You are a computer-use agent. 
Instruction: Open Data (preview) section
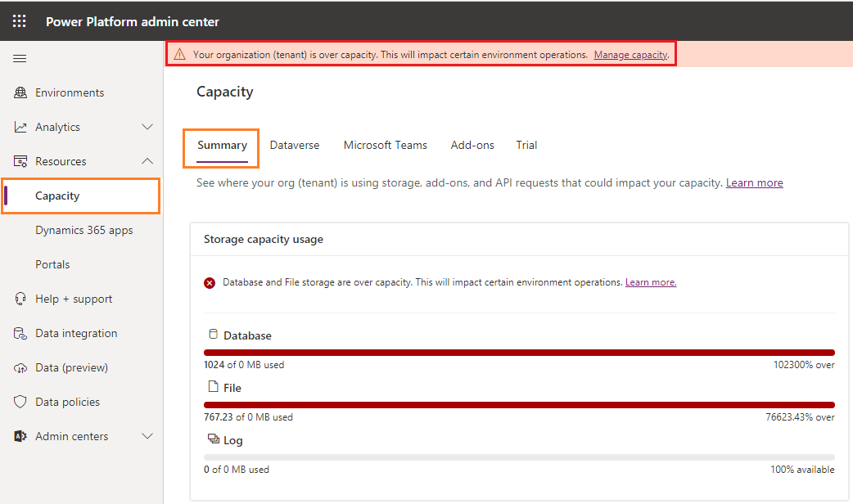(x=71, y=367)
